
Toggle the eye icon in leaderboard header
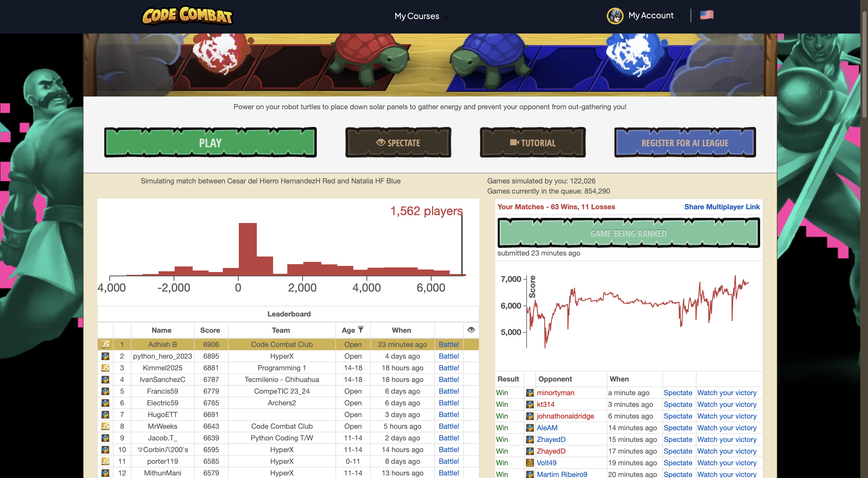coord(471,330)
